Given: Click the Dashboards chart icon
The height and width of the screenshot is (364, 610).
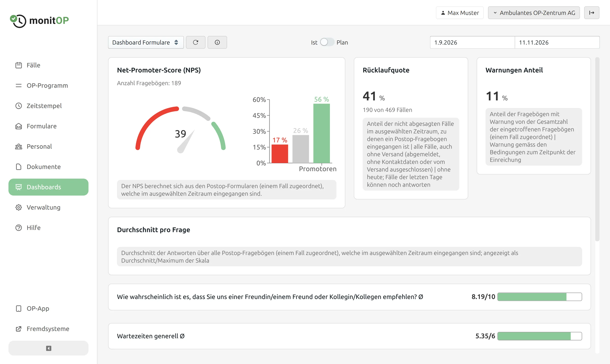Looking at the screenshot, I should 19,187.
